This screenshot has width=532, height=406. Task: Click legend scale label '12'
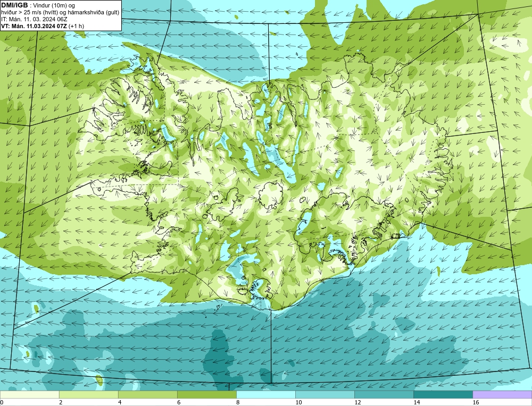357,402
